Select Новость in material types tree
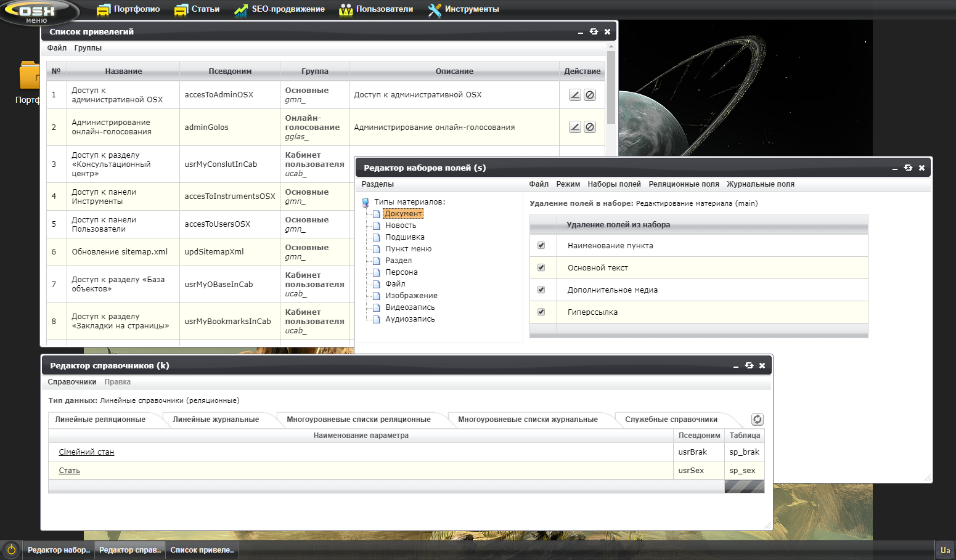Viewport: 956px width, 560px height. pos(401,225)
